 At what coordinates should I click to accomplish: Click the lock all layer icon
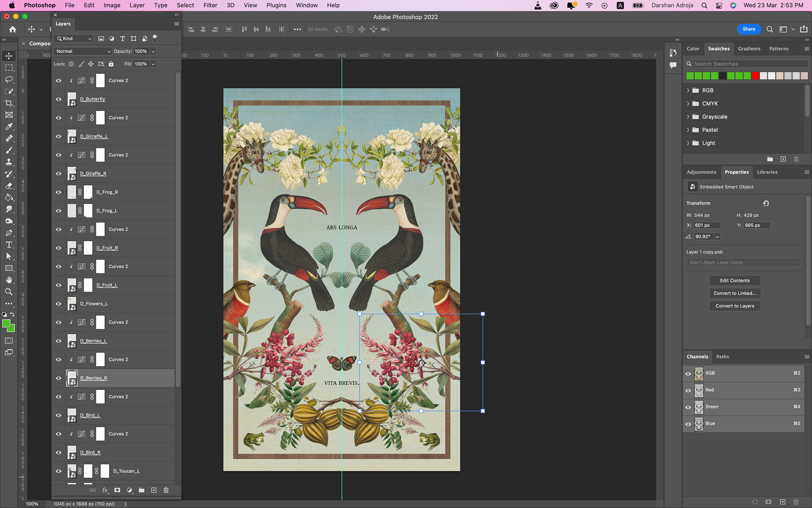pyautogui.click(x=111, y=64)
